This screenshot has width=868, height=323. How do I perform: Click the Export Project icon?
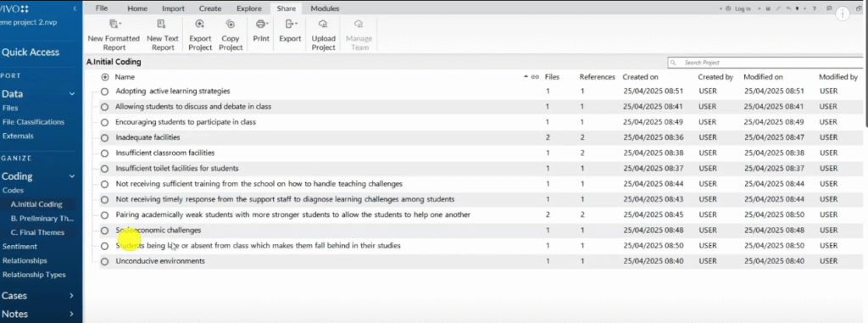[x=200, y=24]
